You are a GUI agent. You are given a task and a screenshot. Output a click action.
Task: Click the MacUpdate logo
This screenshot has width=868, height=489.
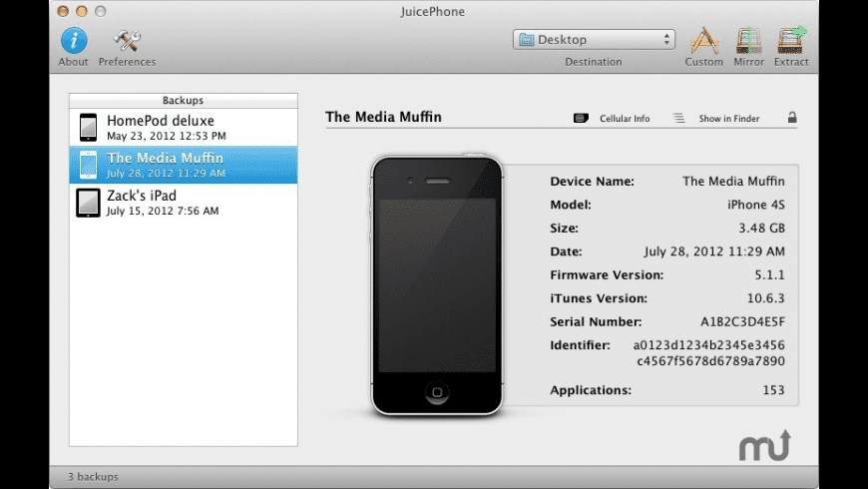[x=765, y=446]
